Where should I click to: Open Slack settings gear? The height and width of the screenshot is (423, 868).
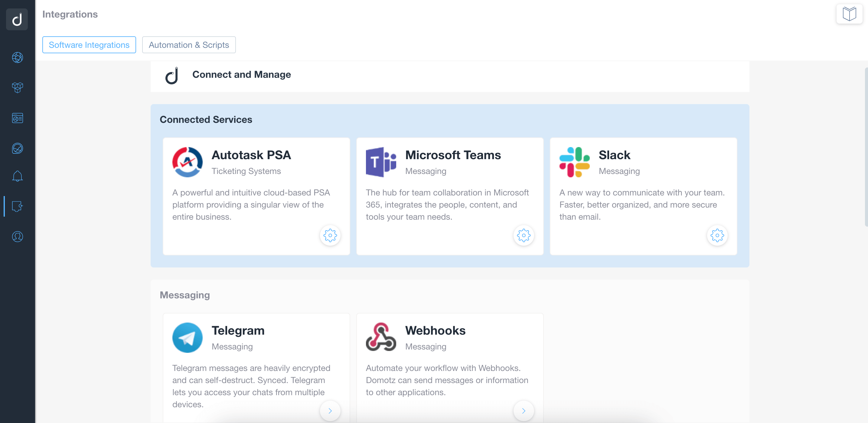pos(717,235)
